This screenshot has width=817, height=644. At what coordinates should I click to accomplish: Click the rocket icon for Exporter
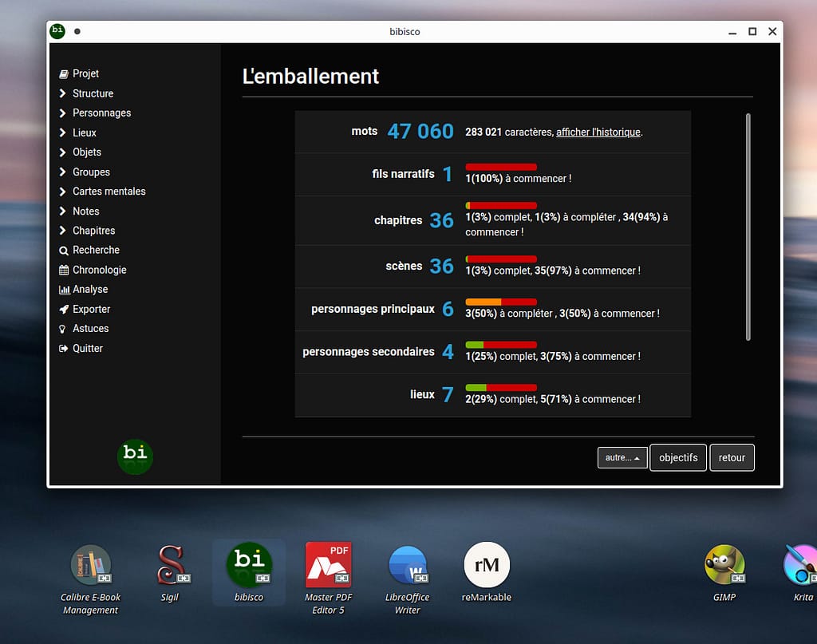click(x=64, y=310)
